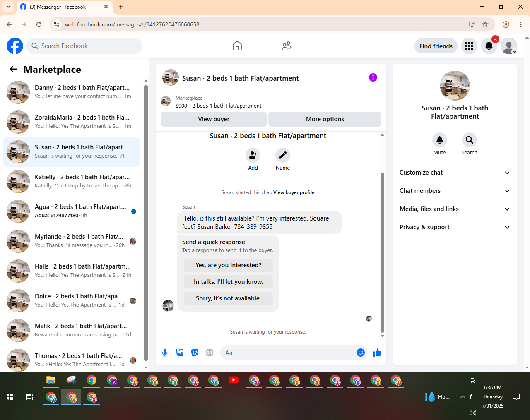Open the tab search dropdown arrow

[8, 7]
